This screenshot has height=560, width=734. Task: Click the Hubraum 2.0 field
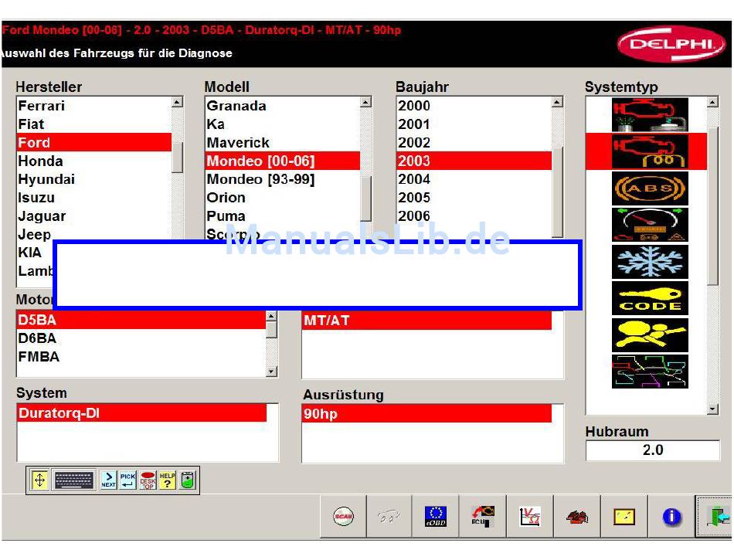point(652,450)
